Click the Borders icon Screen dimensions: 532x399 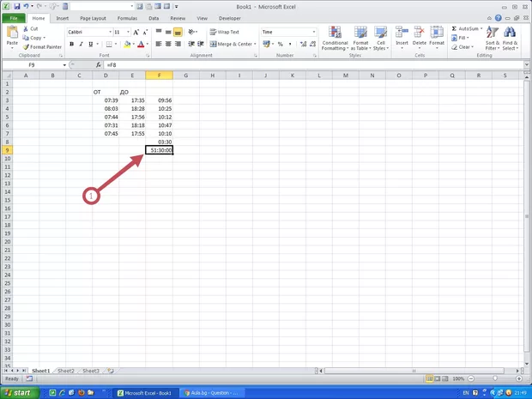[x=109, y=44]
